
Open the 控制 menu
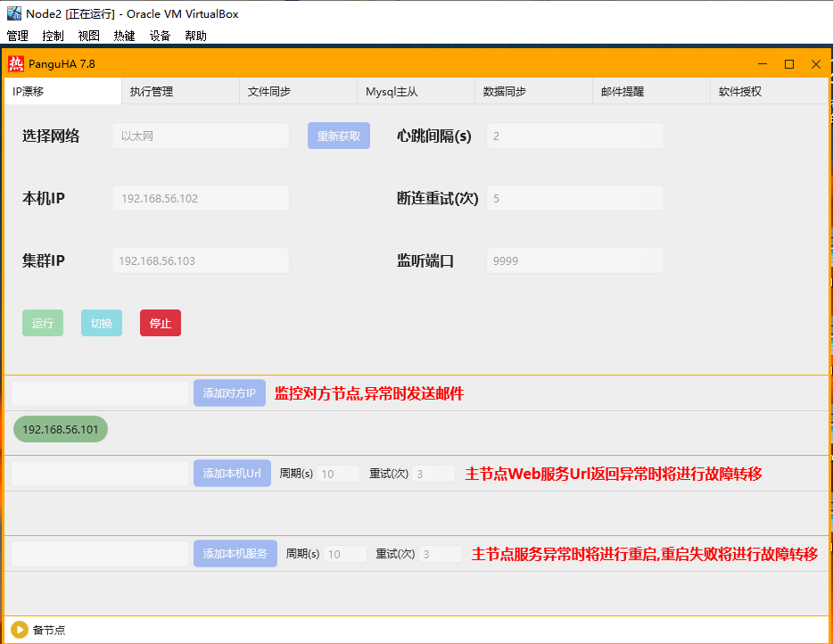point(52,36)
